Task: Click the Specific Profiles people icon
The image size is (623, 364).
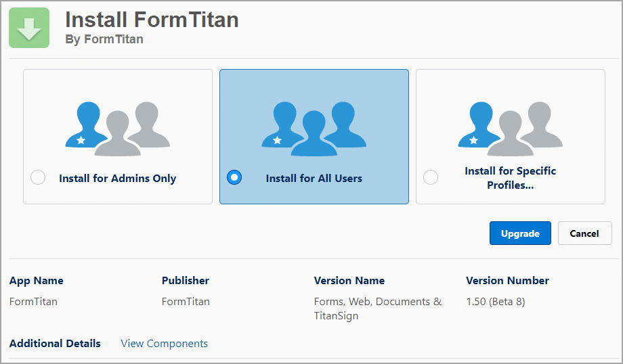Action: point(510,129)
